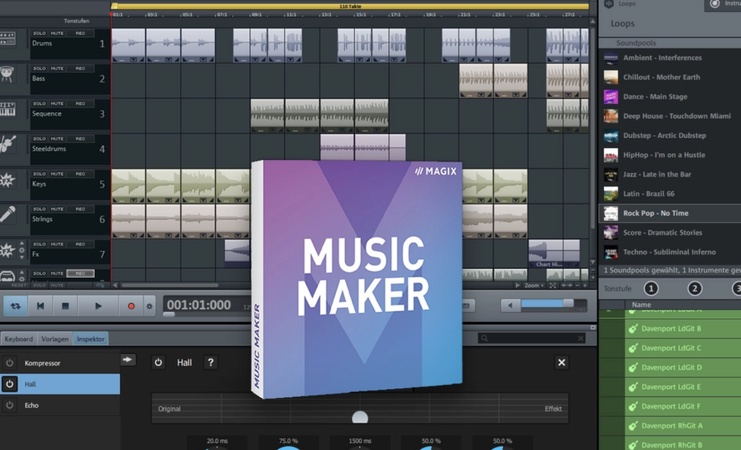Select the Kompressor effect entry

60,363
